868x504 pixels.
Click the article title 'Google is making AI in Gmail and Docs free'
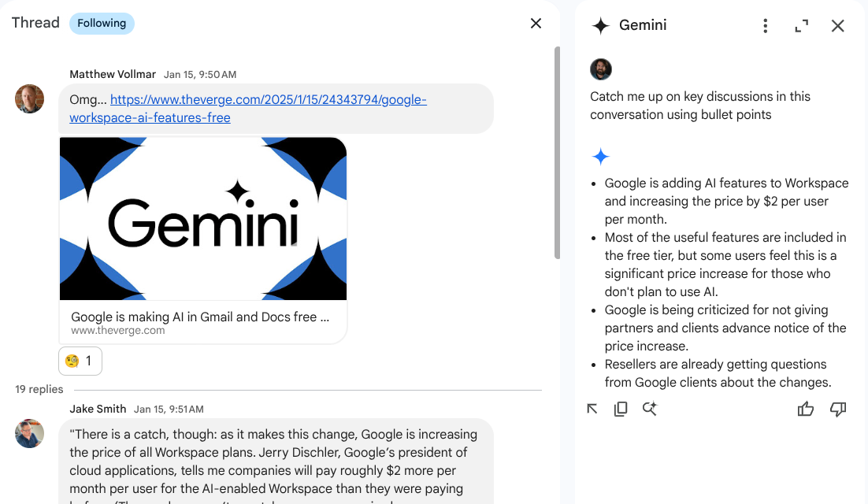click(x=200, y=317)
